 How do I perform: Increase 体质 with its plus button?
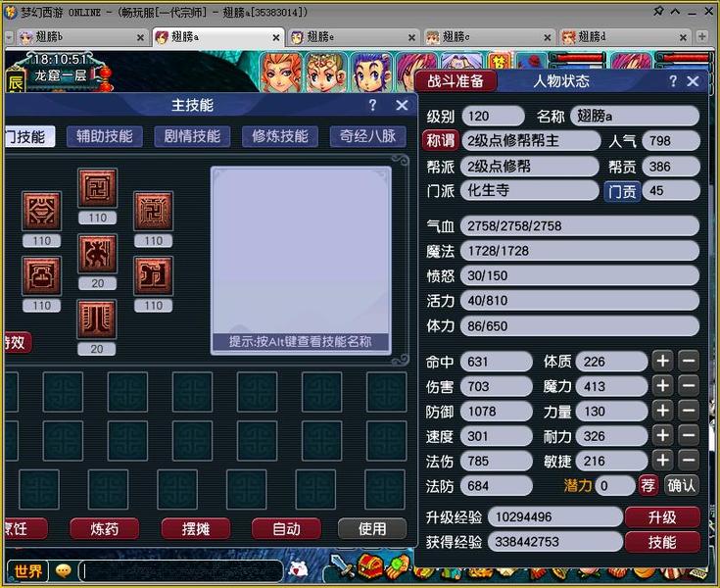pyautogui.click(x=662, y=361)
